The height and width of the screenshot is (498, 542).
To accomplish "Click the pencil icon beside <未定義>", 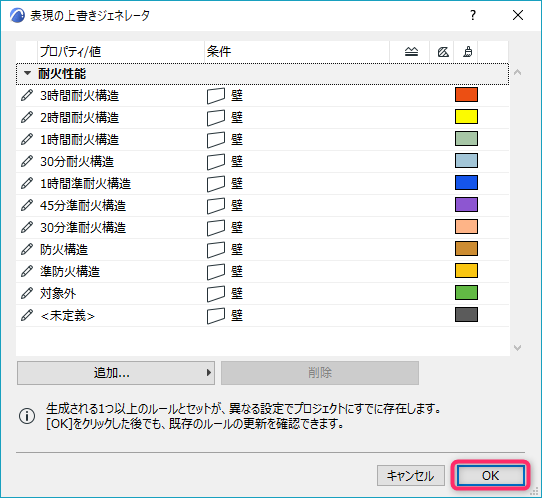I will coord(27,316).
